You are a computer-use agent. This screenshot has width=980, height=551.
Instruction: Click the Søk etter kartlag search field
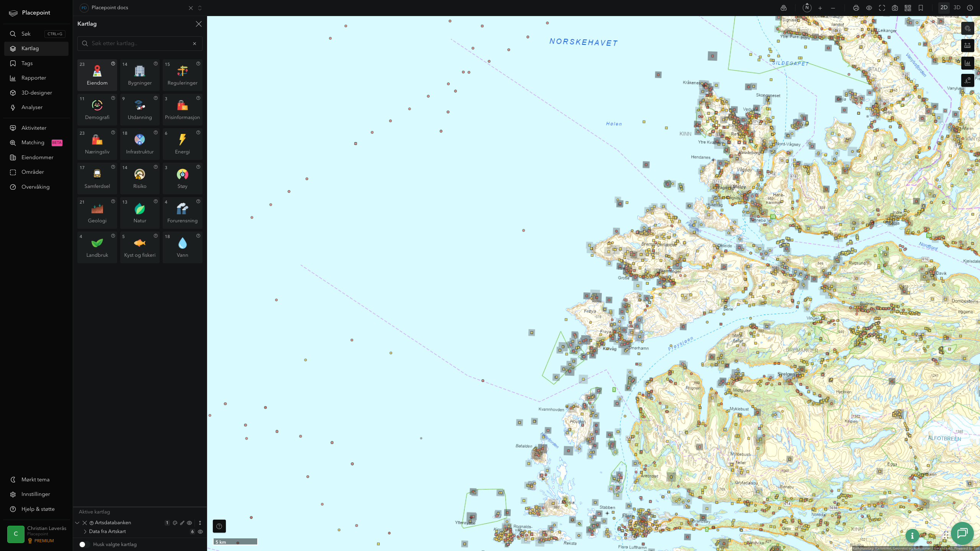pyautogui.click(x=140, y=44)
